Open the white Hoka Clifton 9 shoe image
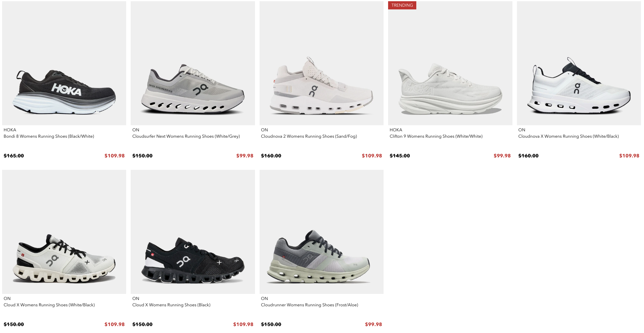 pyautogui.click(x=450, y=63)
